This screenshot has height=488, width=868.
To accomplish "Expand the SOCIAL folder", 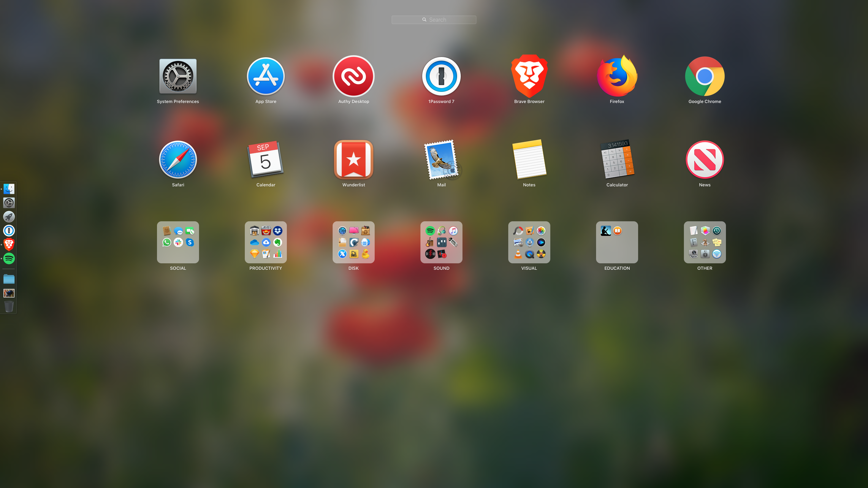I will click(178, 242).
